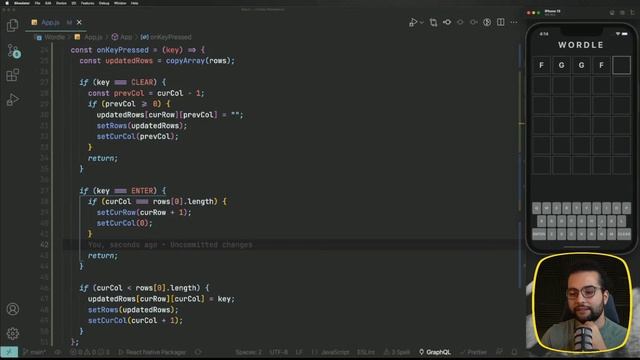Image resolution: width=640 pixels, height=360 pixels.
Task: Open the Simulator app menu
Action: [x=22, y=3]
